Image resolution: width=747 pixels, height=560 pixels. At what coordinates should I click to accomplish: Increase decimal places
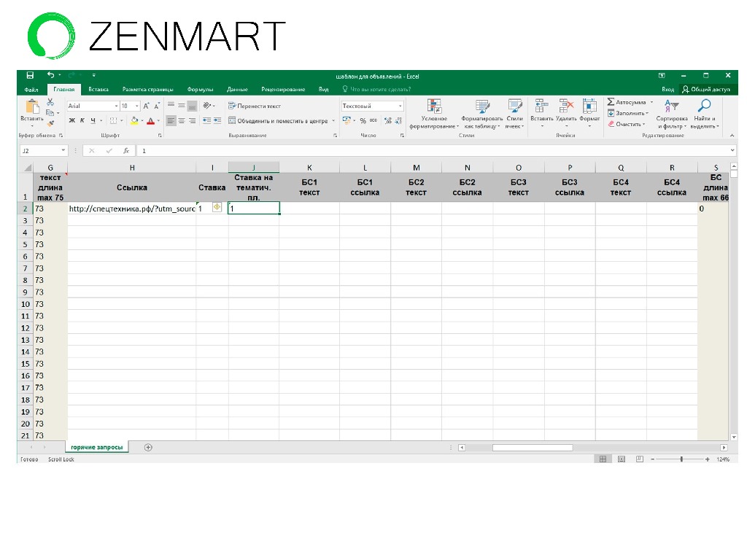point(388,121)
